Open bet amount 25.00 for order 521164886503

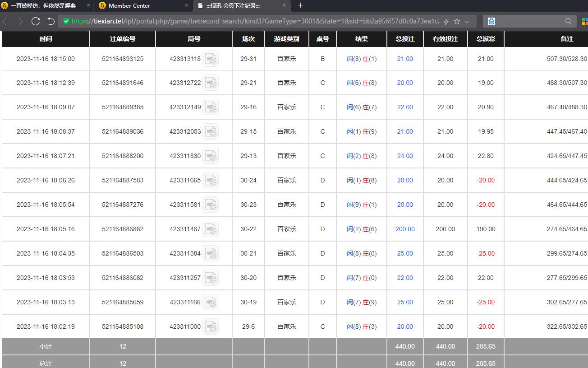pyautogui.click(x=405, y=254)
